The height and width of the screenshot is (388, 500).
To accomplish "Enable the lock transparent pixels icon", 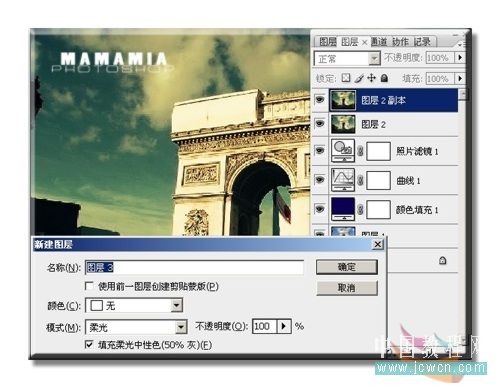I will 346,78.
